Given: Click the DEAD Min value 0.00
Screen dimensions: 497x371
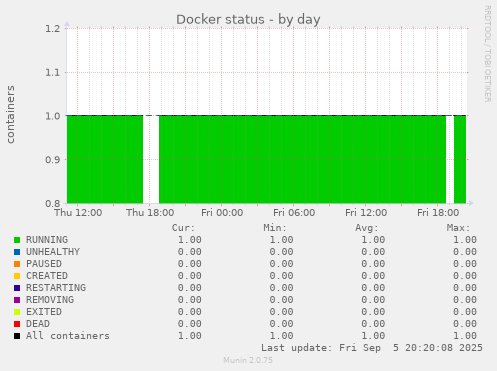Looking at the screenshot, I should tap(281, 324).
